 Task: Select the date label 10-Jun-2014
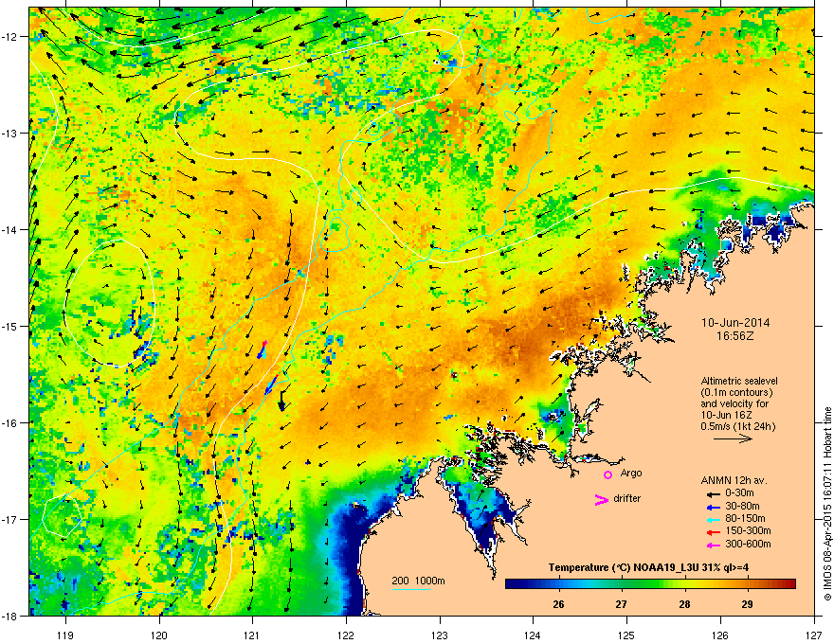(x=735, y=323)
